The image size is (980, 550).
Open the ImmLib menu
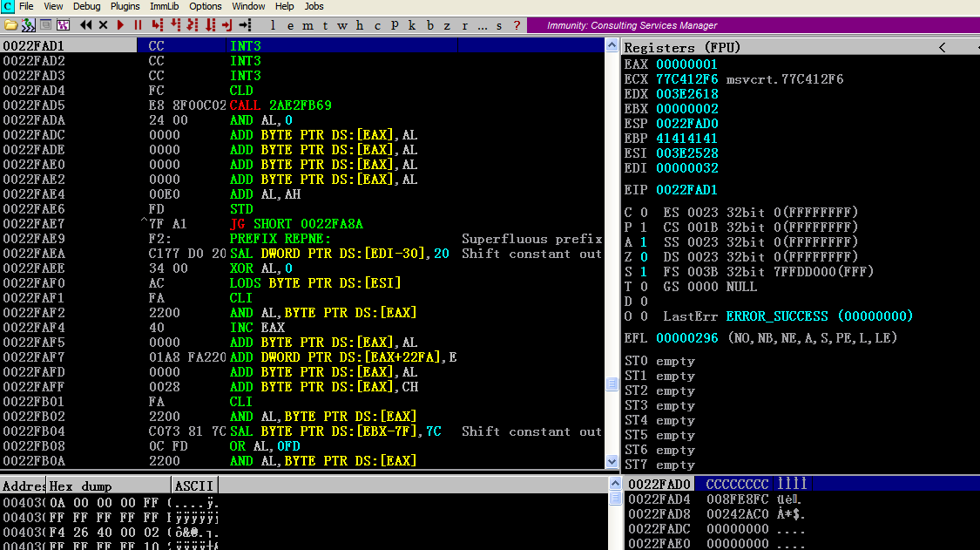pyautogui.click(x=165, y=6)
